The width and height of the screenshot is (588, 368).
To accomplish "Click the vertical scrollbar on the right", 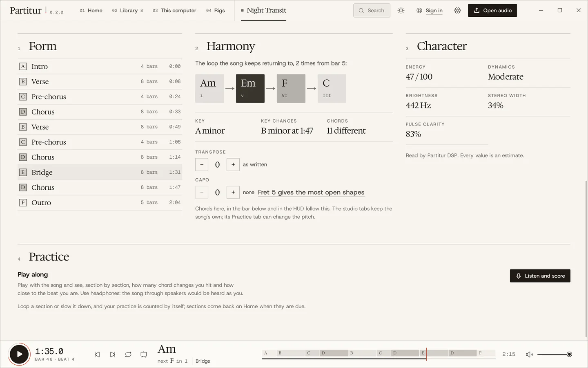I will 586,258.
